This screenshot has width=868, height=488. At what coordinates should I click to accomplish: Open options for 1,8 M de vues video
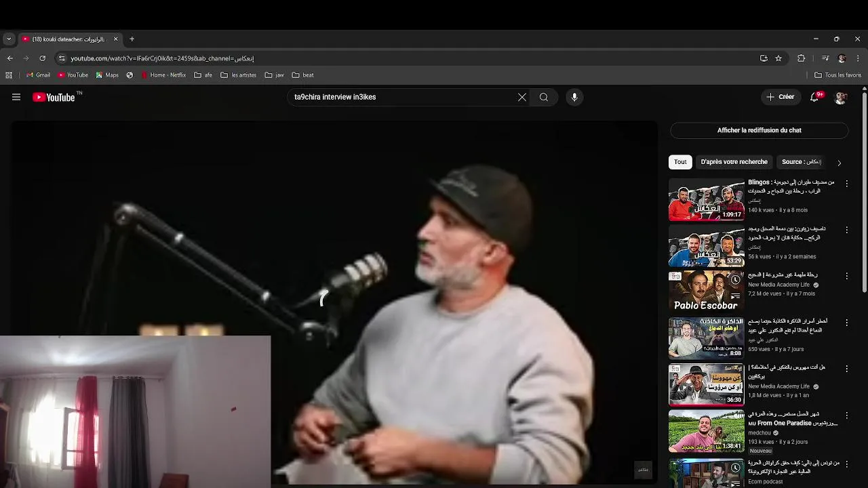(x=846, y=369)
